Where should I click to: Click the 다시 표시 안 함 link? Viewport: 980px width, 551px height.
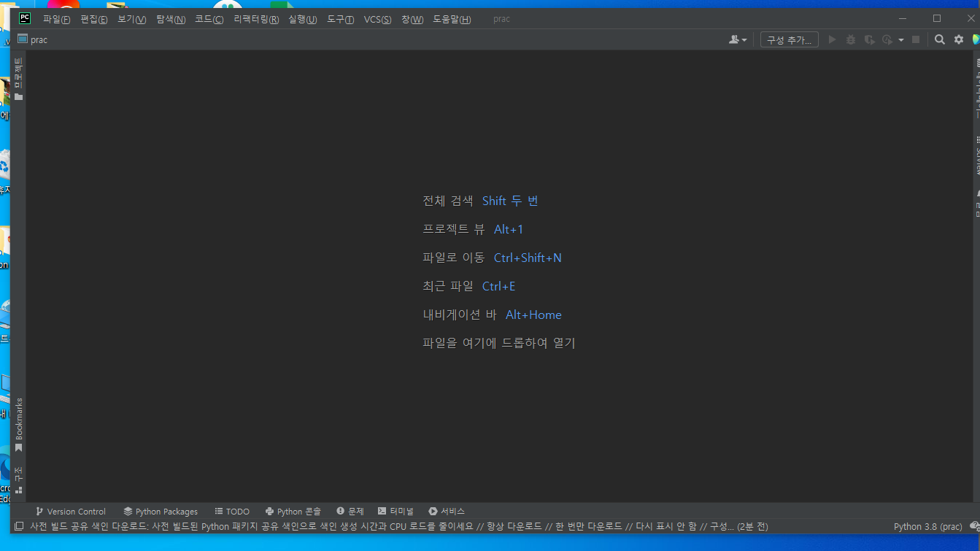666,526
